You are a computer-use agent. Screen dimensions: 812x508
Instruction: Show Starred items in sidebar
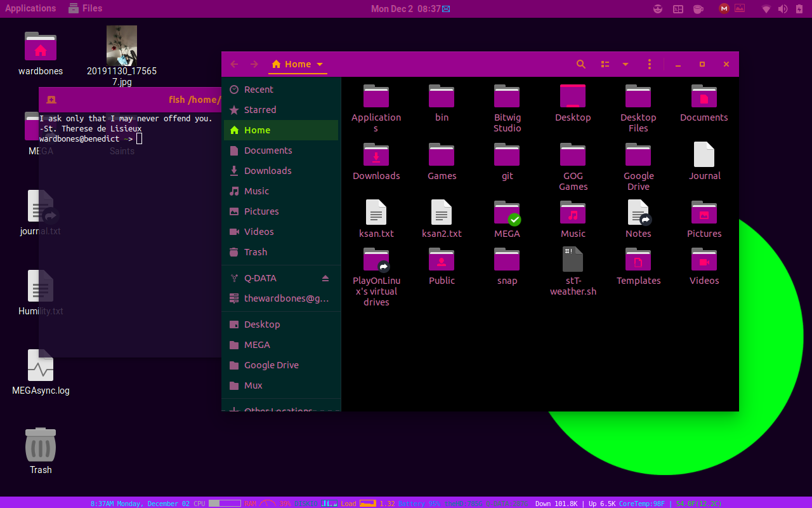(281, 110)
